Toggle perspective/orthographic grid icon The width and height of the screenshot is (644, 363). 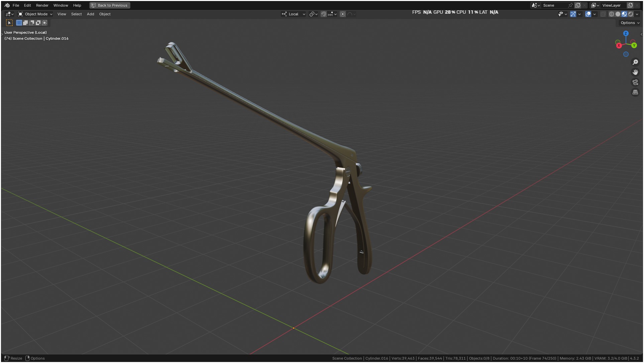pyautogui.click(x=635, y=92)
